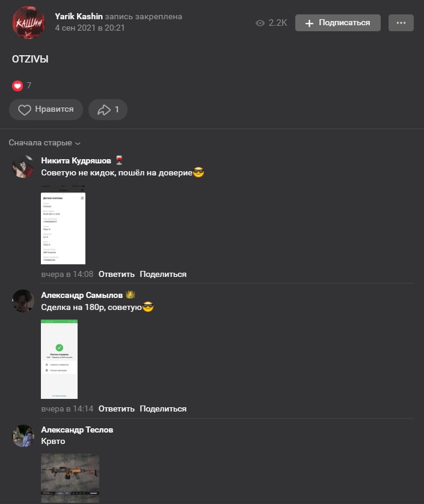This screenshot has width=424, height=504.
Task: Open Никита Кудряшов's avatar
Action: 23,166
